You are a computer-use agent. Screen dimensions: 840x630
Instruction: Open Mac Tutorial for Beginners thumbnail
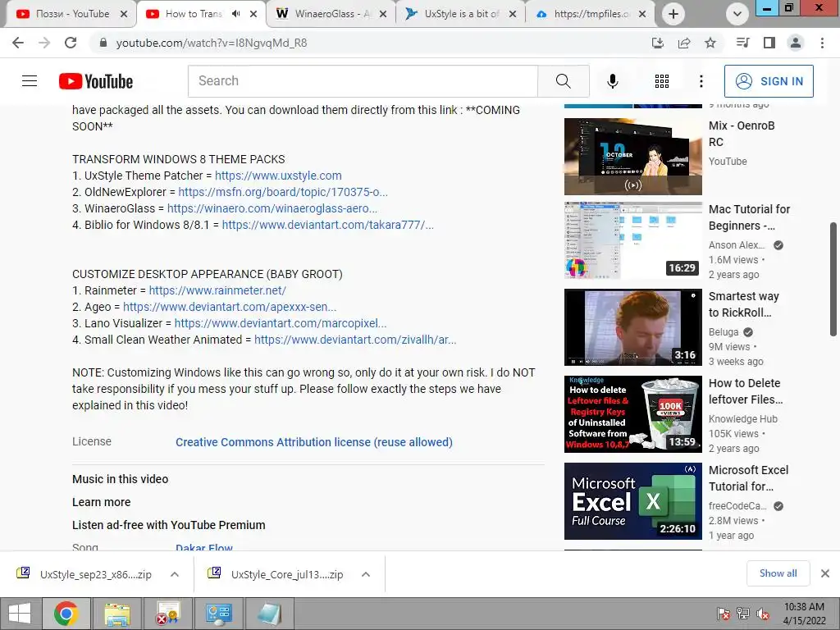(x=632, y=240)
